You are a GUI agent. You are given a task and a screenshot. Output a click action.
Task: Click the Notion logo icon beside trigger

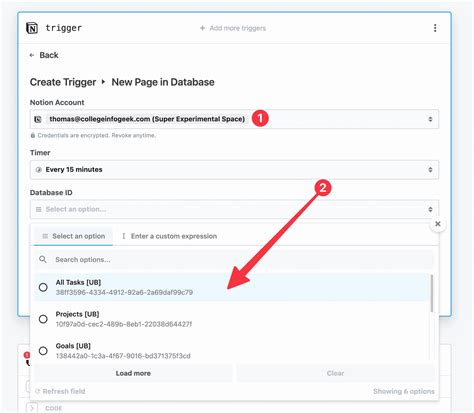pos(32,28)
